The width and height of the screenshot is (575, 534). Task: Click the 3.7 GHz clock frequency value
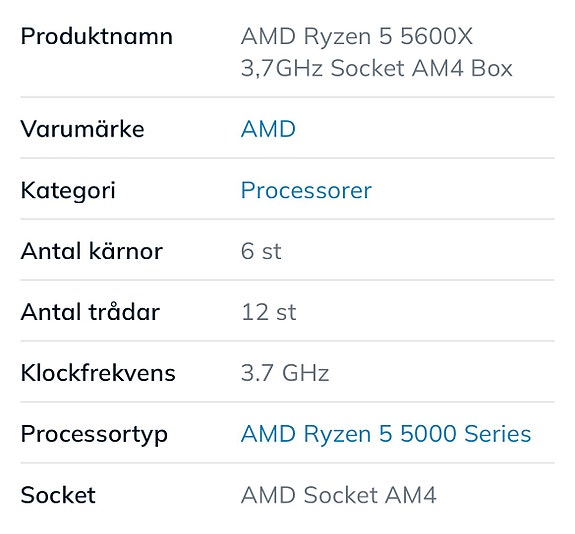pyautogui.click(x=285, y=373)
